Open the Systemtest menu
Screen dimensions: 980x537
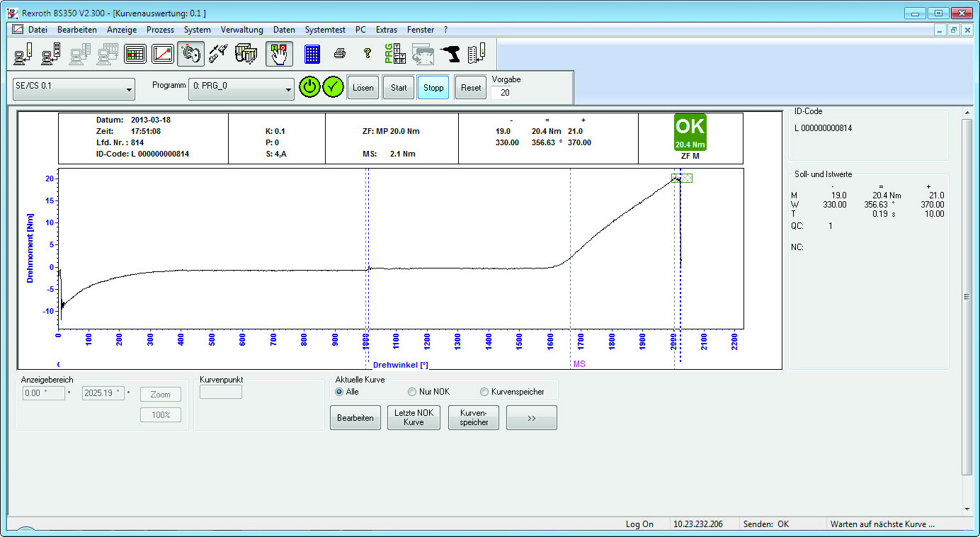(326, 30)
